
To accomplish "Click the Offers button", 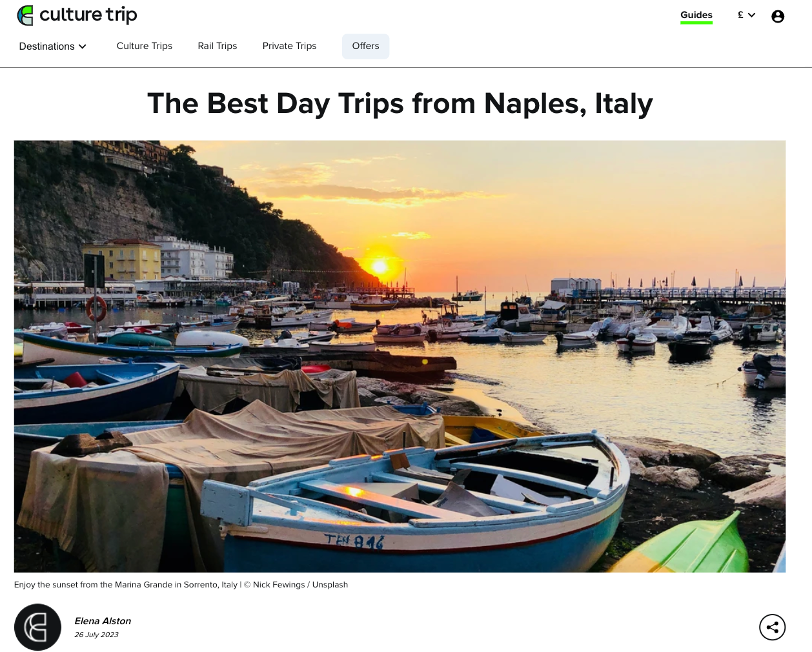I will coord(365,46).
